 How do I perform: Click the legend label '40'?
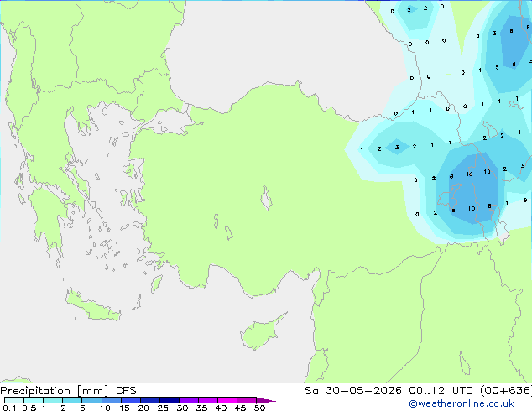(221, 408)
